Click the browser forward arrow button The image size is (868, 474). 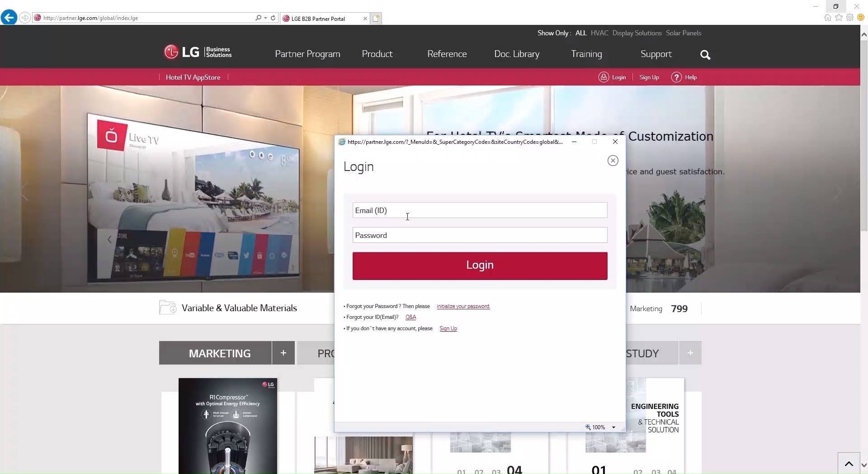[25, 18]
